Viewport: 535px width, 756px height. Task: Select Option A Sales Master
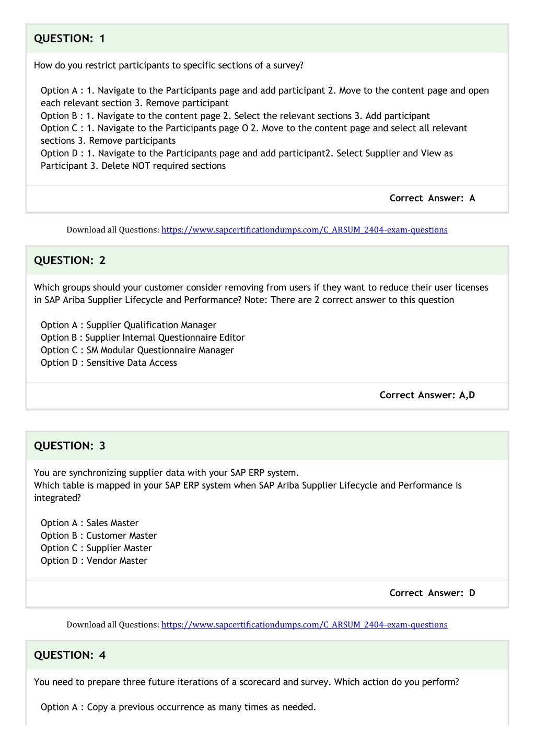coord(89,523)
